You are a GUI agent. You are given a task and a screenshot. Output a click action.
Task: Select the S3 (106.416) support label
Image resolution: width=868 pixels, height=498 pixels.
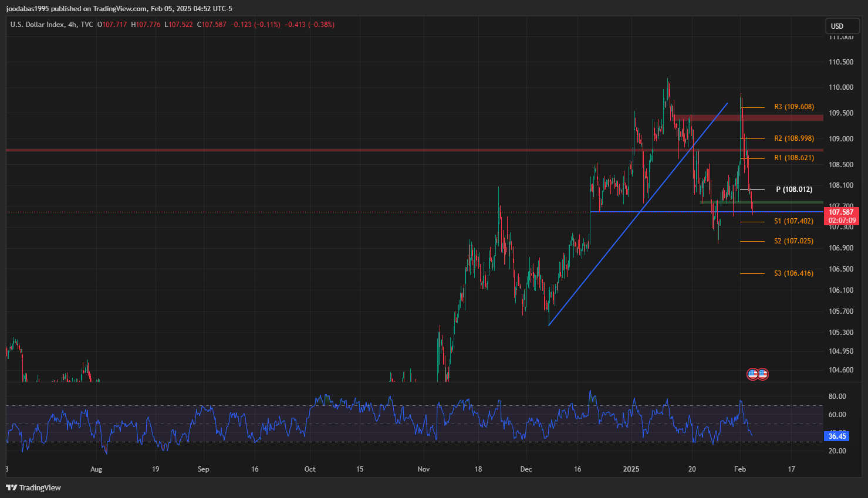coord(793,273)
